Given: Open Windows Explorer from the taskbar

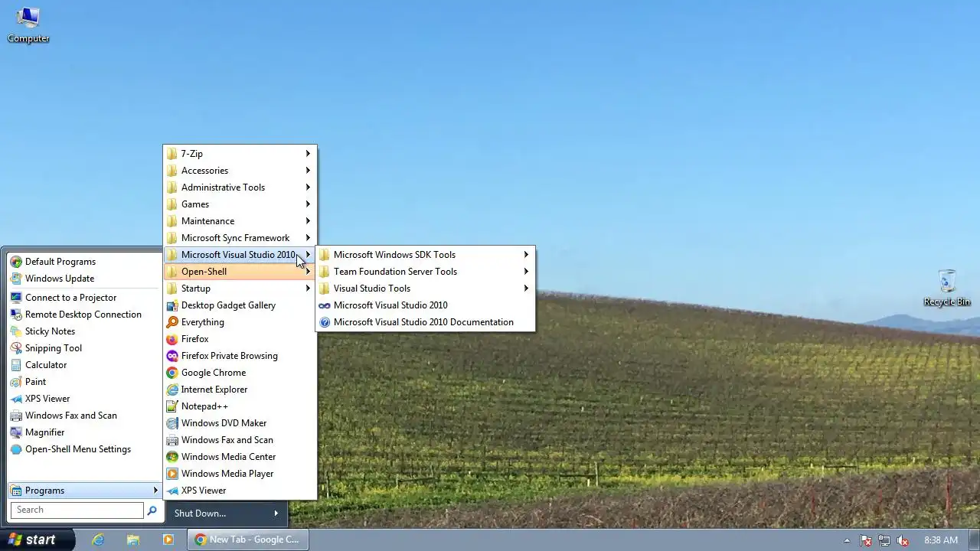Looking at the screenshot, I should pos(133,540).
